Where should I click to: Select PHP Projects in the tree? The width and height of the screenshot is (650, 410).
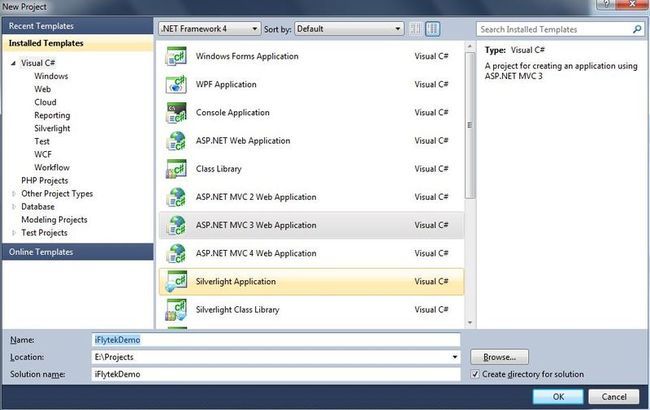pyautogui.click(x=44, y=180)
